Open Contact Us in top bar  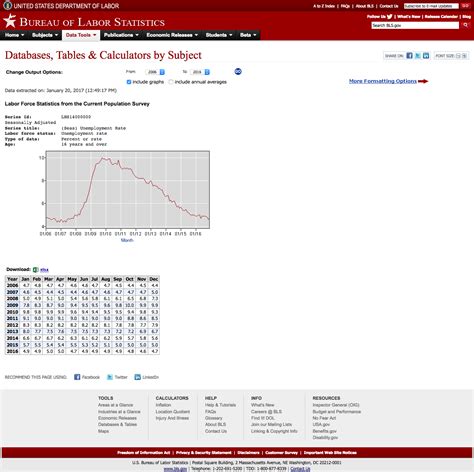pyautogui.click(x=389, y=6)
